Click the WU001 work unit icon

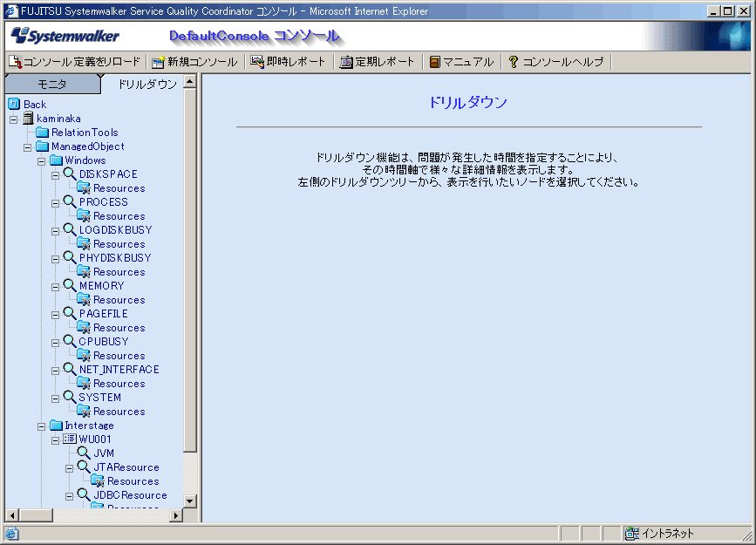coord(70,439)
